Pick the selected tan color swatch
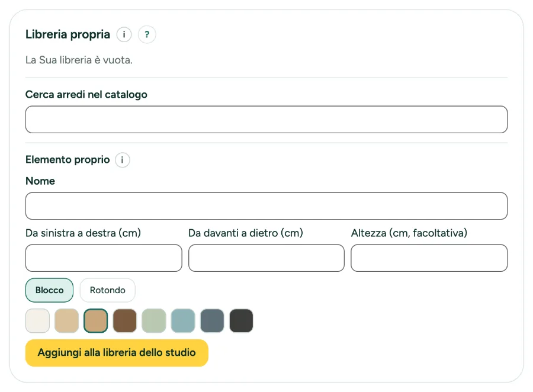The image size is (533, 392). [95, 320]
